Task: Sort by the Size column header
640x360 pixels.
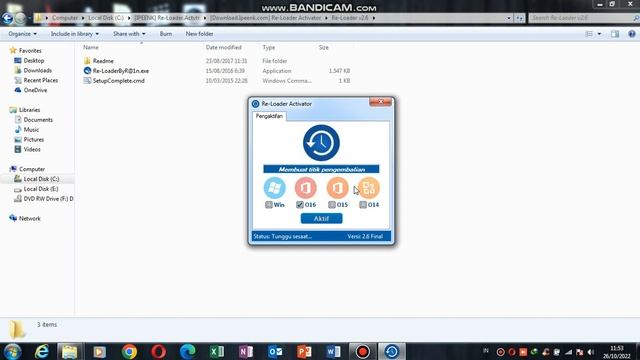Action: [x=324, y=47]
